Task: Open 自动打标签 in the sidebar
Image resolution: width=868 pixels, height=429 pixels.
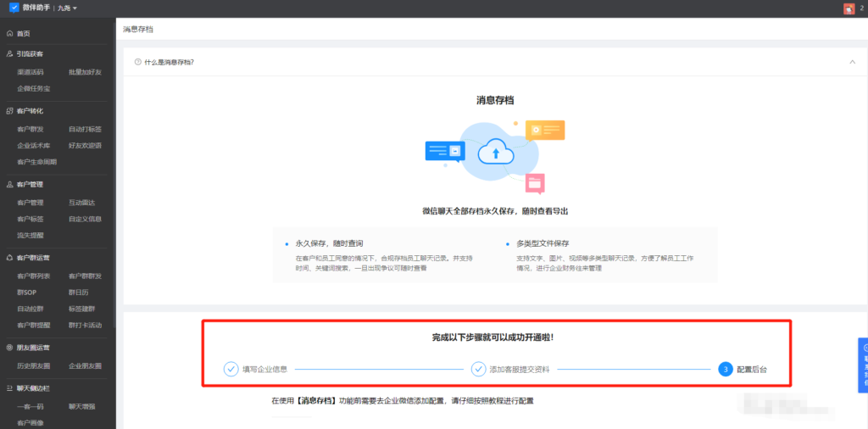Action: coord(86,129)
